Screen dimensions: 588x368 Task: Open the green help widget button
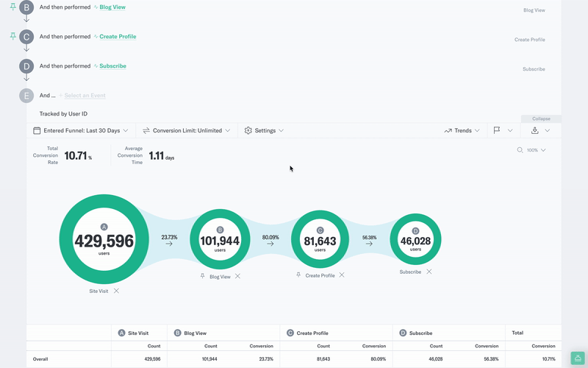[x=578, y=358]
